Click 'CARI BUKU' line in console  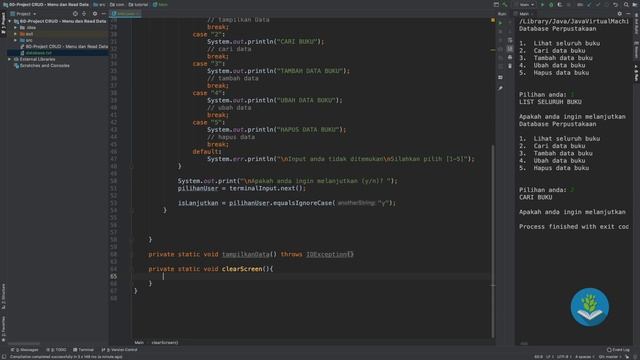(x=536, y=197)
